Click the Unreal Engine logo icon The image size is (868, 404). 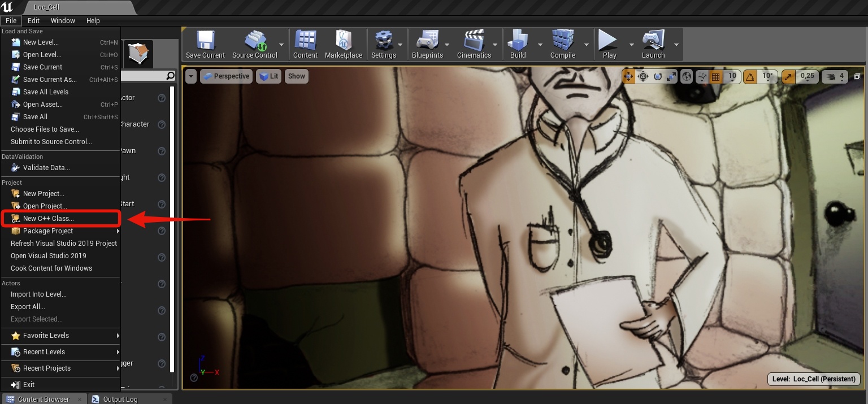[x=7, y=7]
